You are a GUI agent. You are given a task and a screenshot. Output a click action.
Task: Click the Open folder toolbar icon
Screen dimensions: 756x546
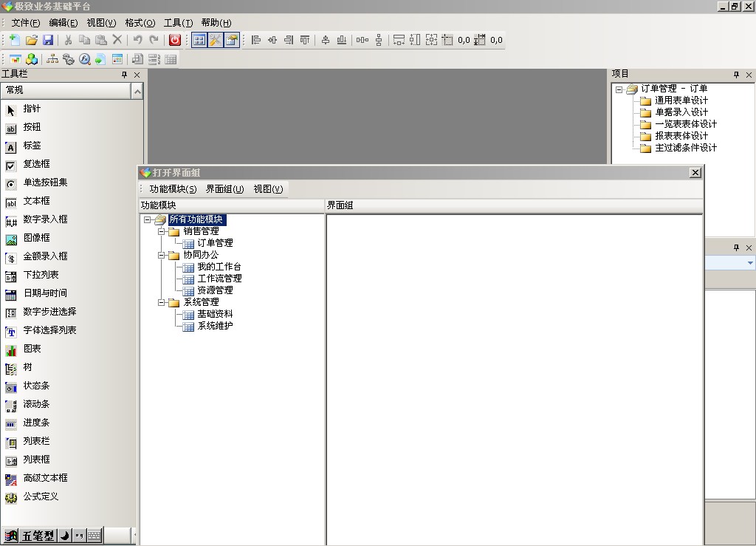(x=32, y=40)
